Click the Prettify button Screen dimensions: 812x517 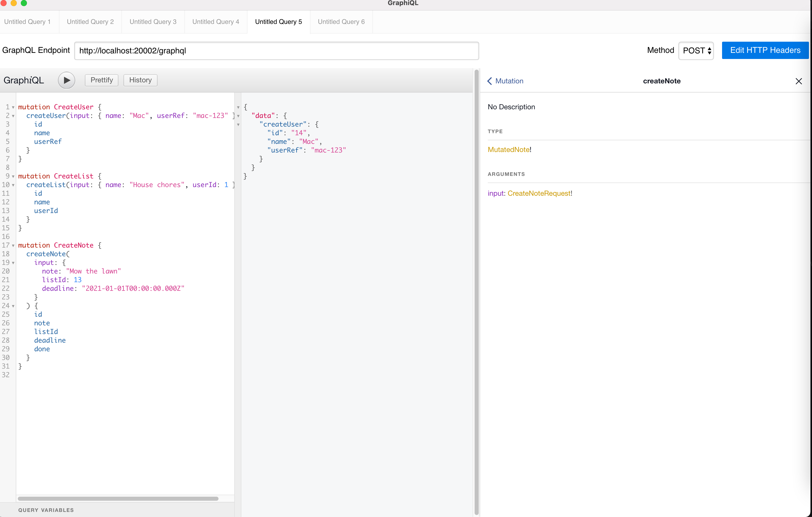[102, 80]
